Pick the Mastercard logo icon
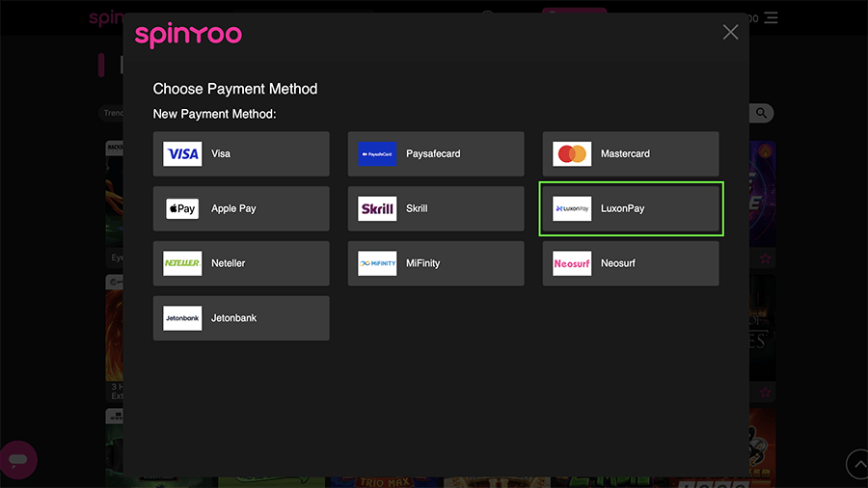The height and width of the screenshot is (488, 868). click(x=572, y=153)
